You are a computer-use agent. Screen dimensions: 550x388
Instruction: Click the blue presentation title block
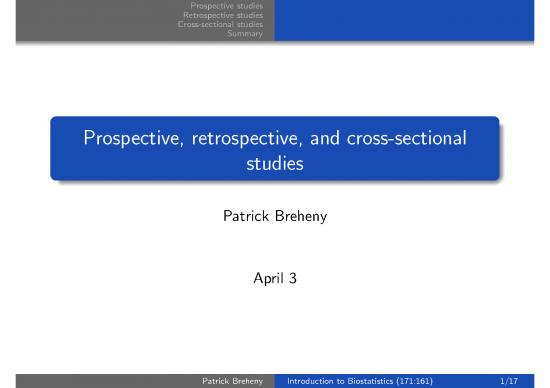click(275, 148)
